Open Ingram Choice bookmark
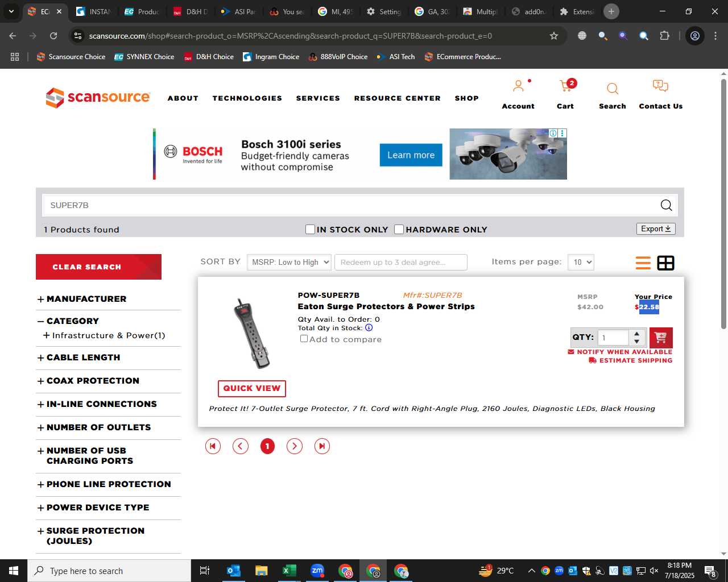This screenshot has height=582, width=728. click(x=271, y=57)
